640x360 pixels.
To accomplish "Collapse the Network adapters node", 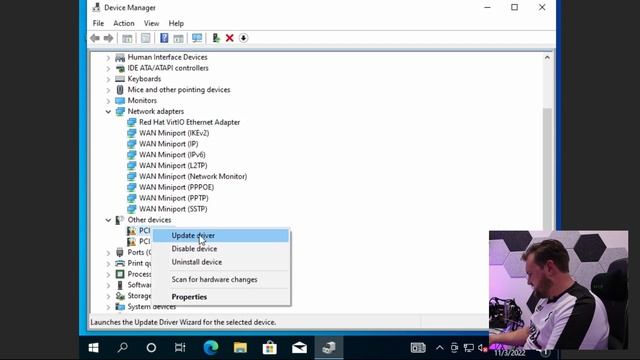I will [x=108, y=111].
